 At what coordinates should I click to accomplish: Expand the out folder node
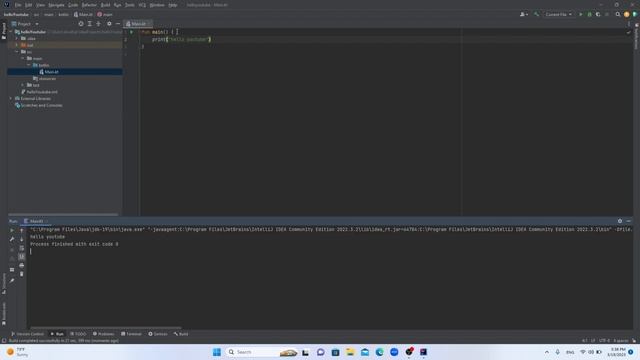click(17, 45)
